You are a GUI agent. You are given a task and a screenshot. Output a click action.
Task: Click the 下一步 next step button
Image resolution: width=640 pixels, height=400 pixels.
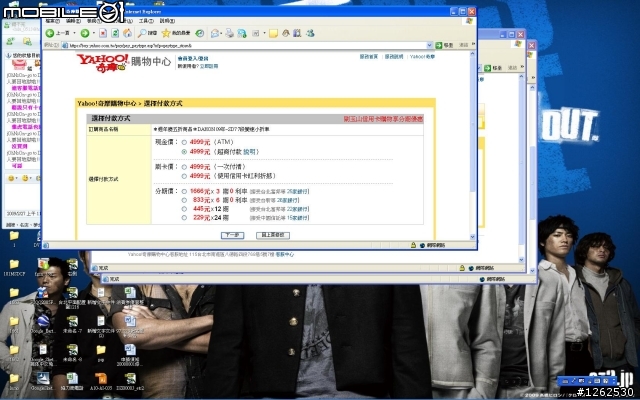click(232, 236)
